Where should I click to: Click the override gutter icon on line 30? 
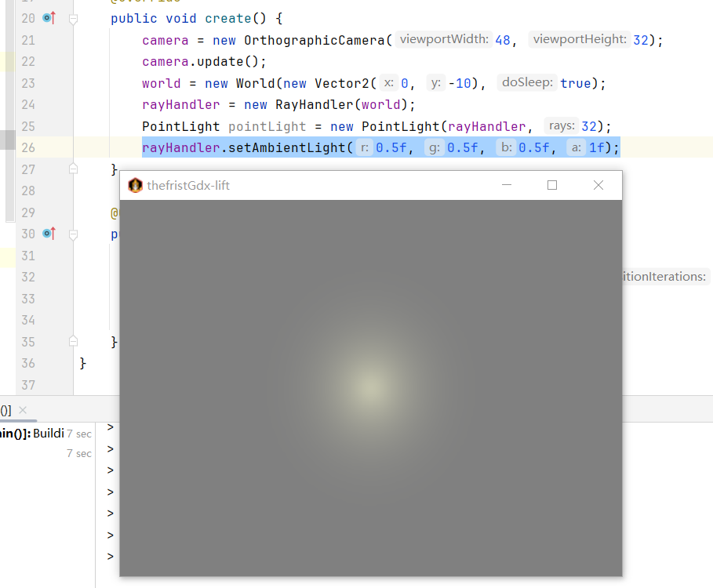tap(49, 234)
